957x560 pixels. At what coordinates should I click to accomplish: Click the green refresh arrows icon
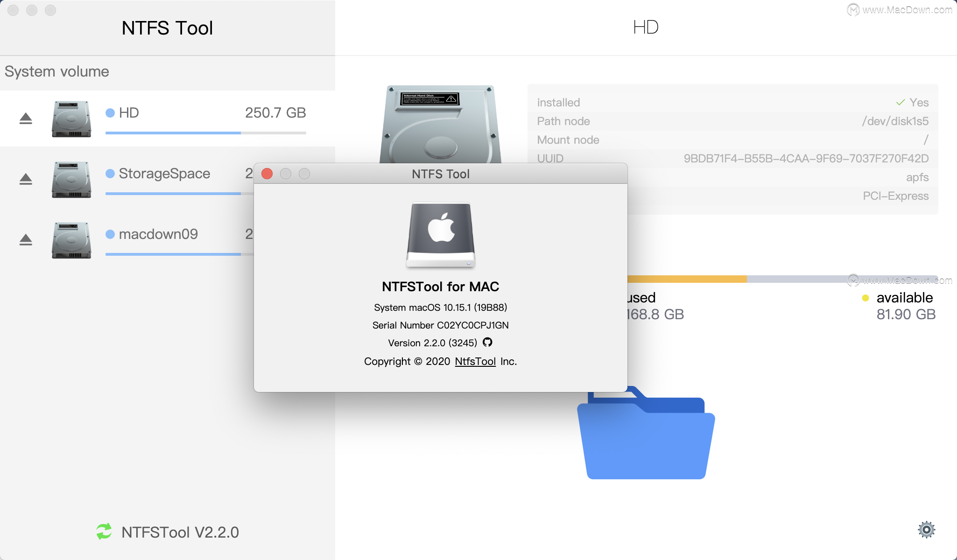[104, 532]
